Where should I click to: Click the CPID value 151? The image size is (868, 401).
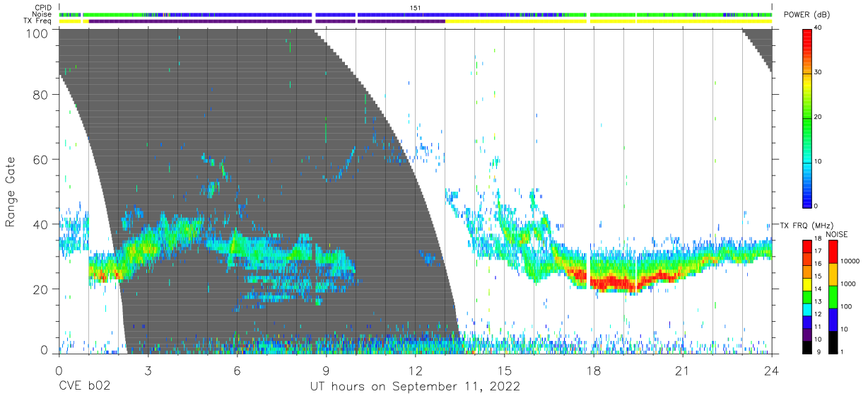click(416, 8)
